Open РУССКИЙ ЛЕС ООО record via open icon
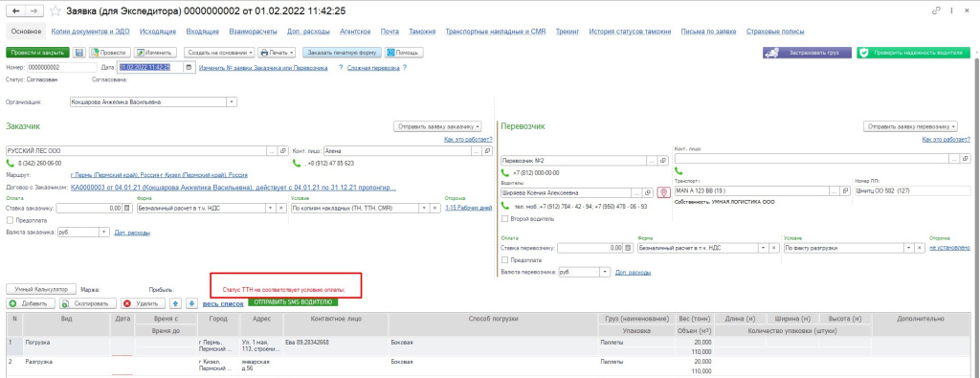Screen dimensions: 980x378 click(282, 150)
